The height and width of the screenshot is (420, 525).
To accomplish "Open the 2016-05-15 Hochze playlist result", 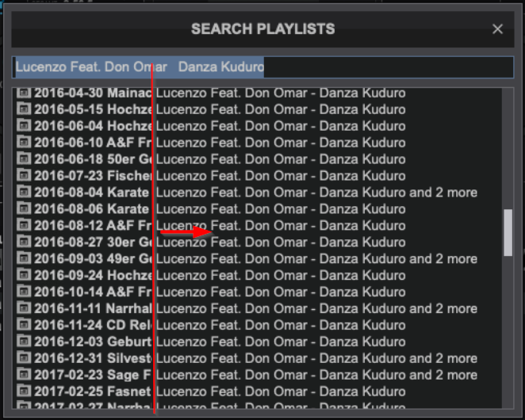I will 238,109.
